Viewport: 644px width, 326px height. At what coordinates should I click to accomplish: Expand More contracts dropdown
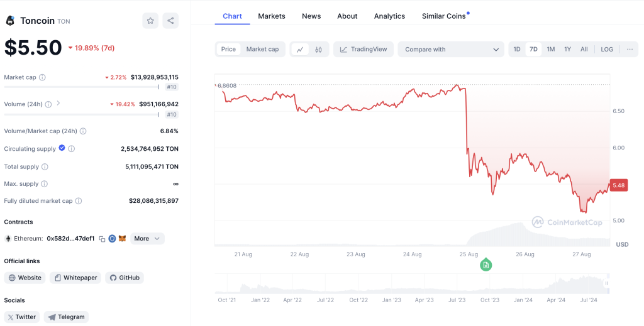[x=147, y=239]
